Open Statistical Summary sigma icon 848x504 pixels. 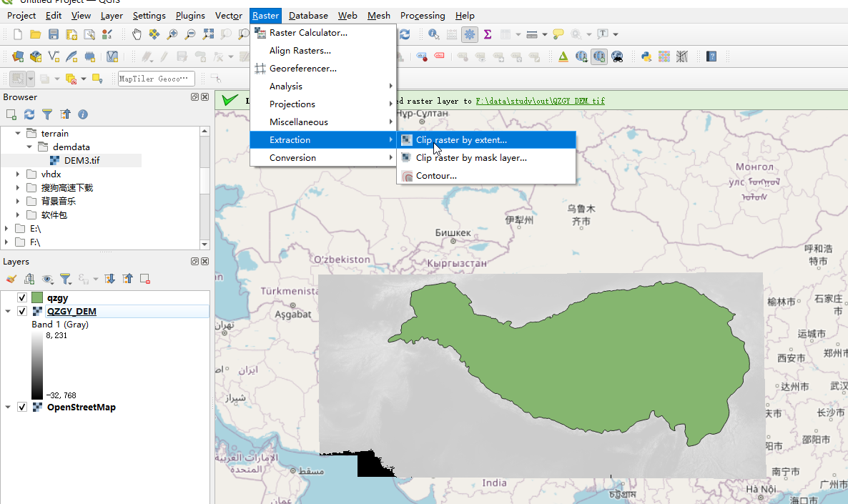[x=487, y=34]
